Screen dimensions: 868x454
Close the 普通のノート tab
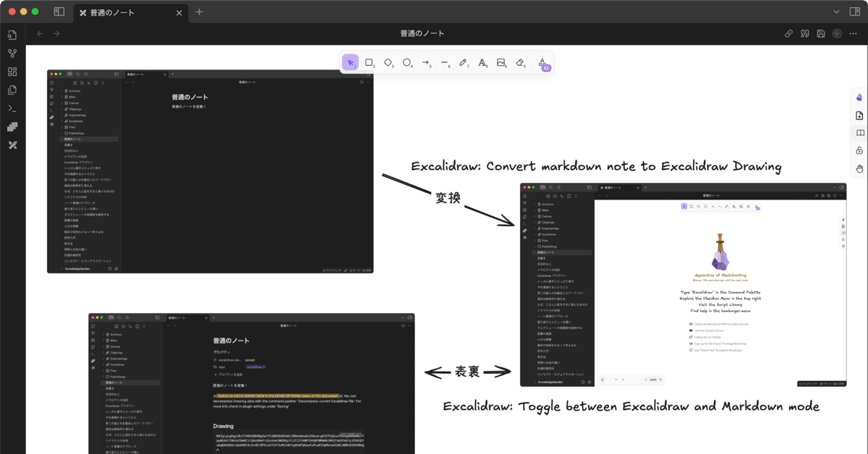click(179, 12)
